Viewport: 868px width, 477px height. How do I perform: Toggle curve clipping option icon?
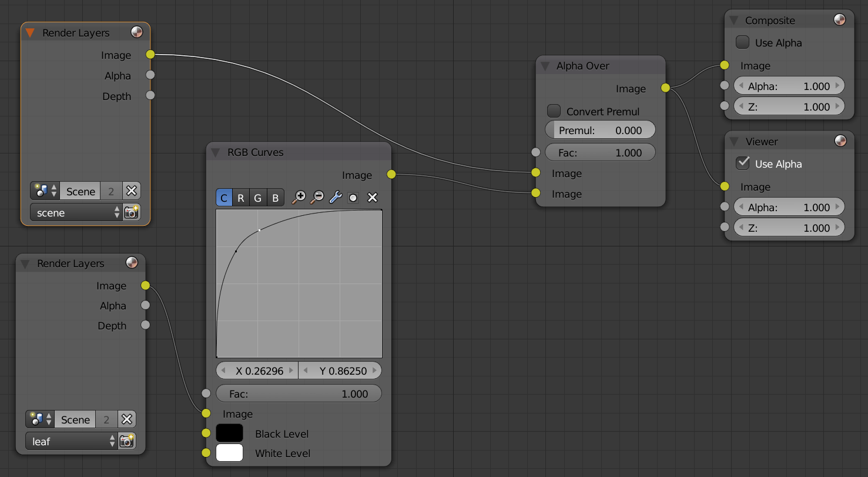[353, 198]
